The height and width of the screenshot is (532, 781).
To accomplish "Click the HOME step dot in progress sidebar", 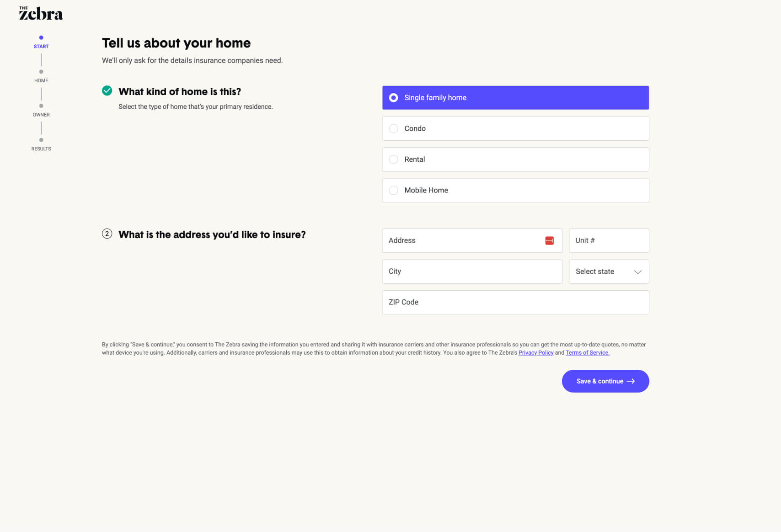I will point(41,72).
